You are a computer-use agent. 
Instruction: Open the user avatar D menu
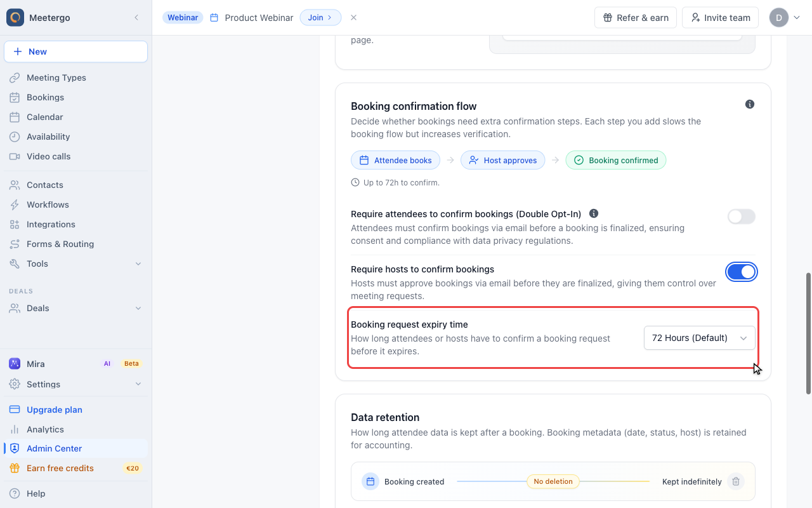click(785, 18)
